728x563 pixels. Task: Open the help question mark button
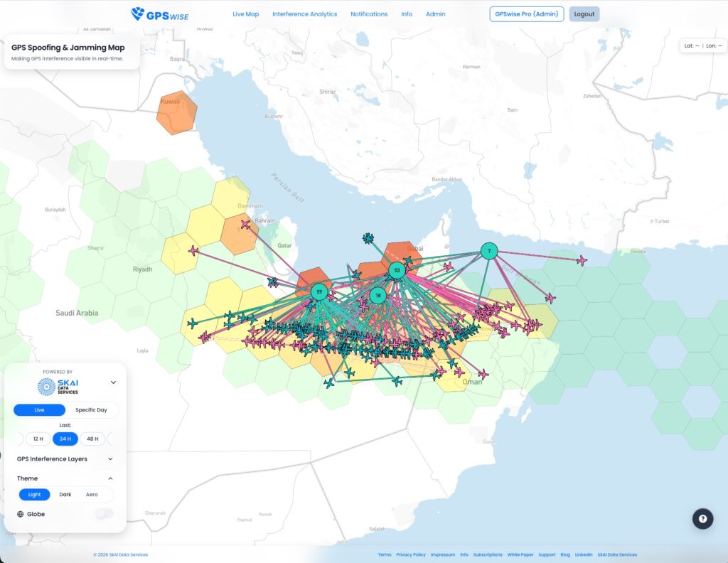(702, 518)
